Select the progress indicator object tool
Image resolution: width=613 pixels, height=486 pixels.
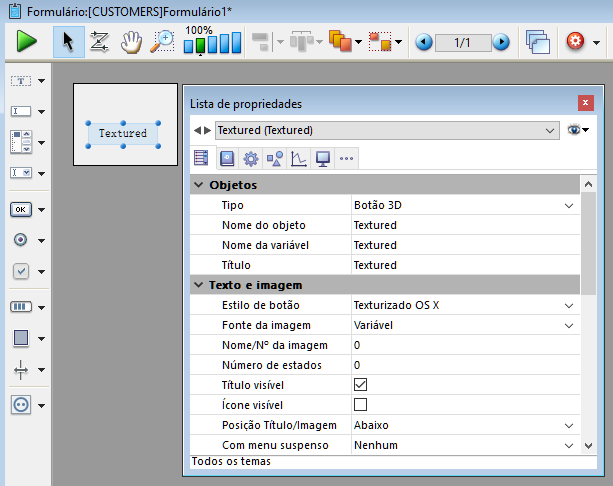(21, 307)
